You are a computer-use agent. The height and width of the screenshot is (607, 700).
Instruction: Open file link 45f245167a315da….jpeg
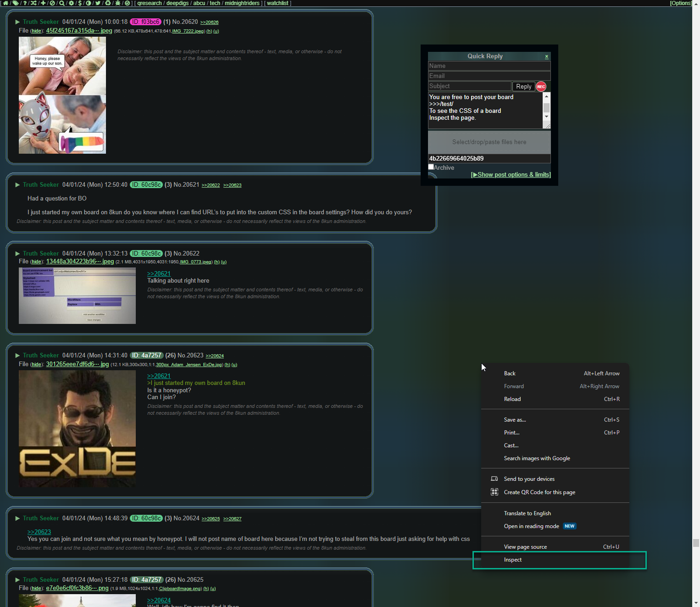coord(79,31)
